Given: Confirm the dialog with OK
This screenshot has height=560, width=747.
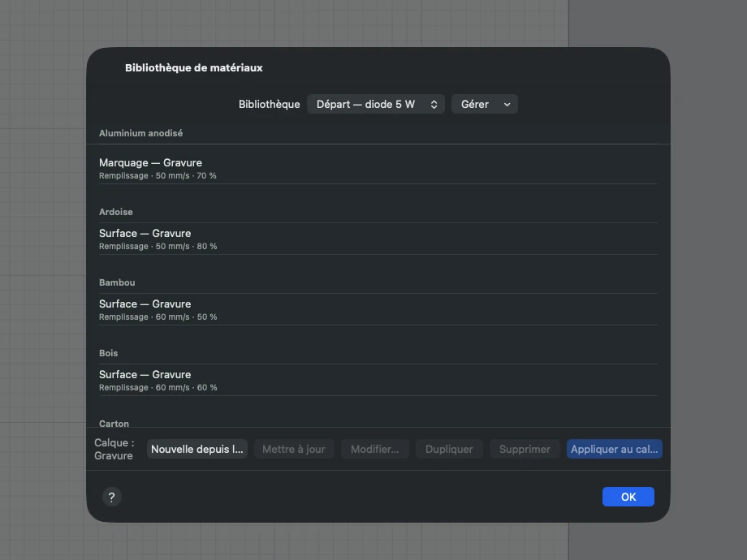Looking at the screenshot, I should (x=628, y=497).
